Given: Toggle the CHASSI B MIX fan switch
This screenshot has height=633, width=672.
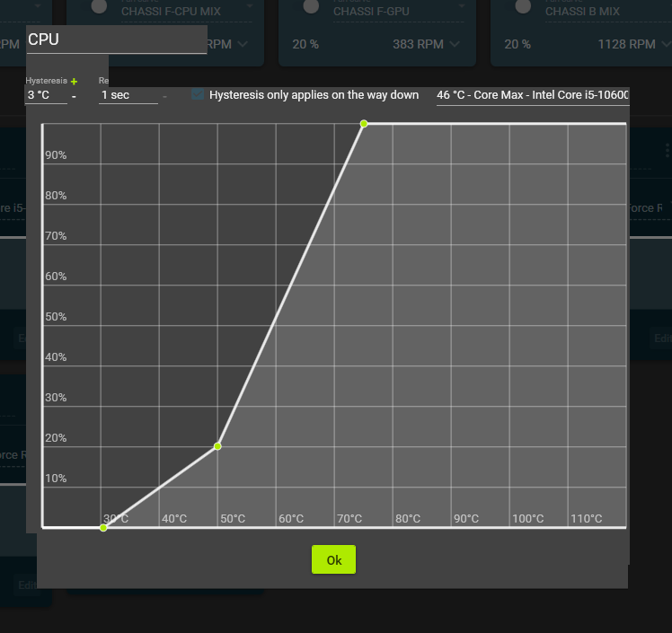Looking at the screenshot, I should (523, 6).
